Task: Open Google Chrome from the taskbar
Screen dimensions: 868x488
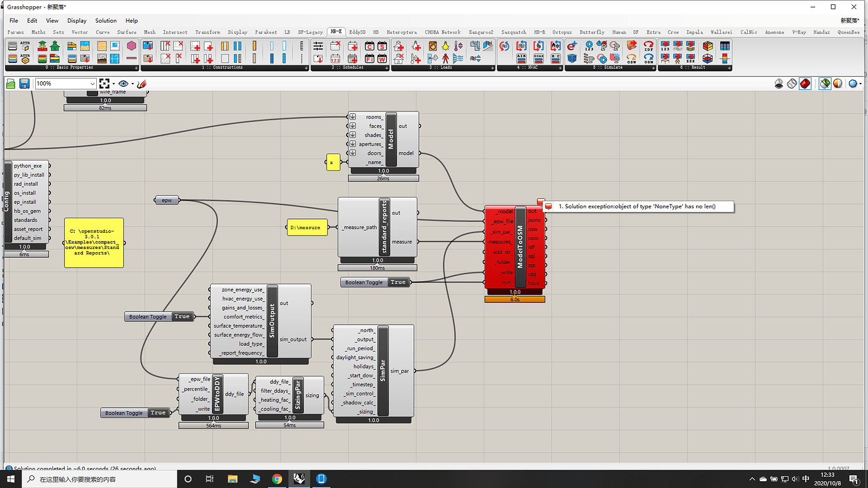Action: click(277, 479)
